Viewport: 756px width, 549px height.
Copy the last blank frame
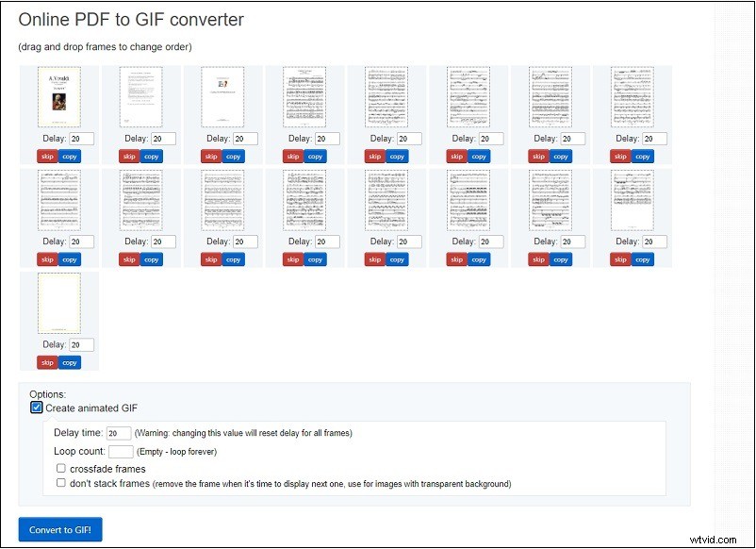tap(71, 362)
